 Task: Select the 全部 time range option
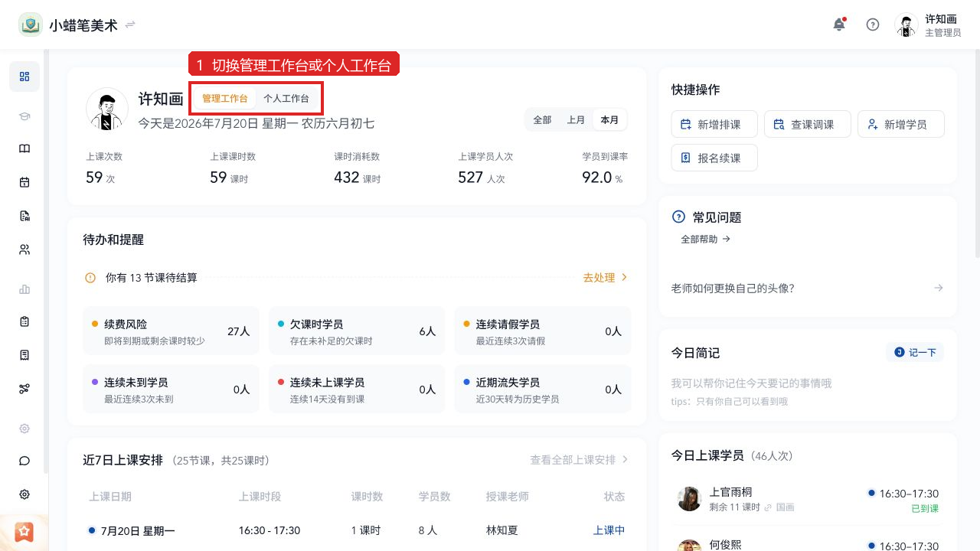542,120
